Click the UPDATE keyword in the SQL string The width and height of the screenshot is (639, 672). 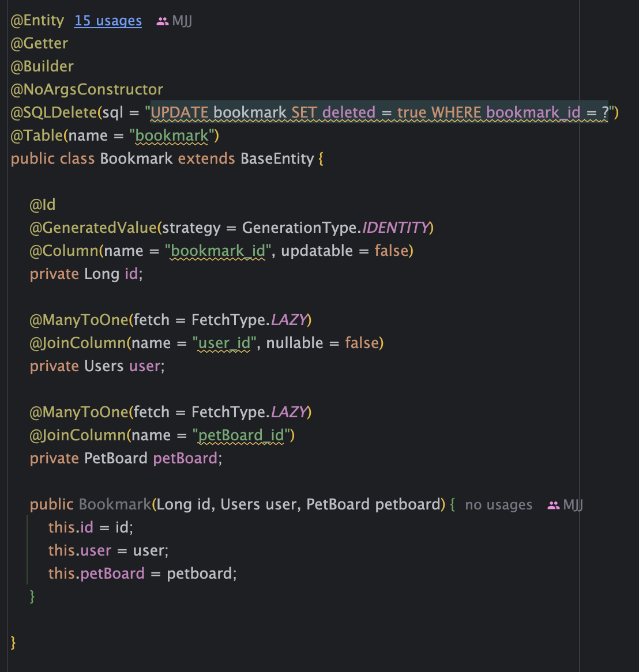[x=180, y=112]
